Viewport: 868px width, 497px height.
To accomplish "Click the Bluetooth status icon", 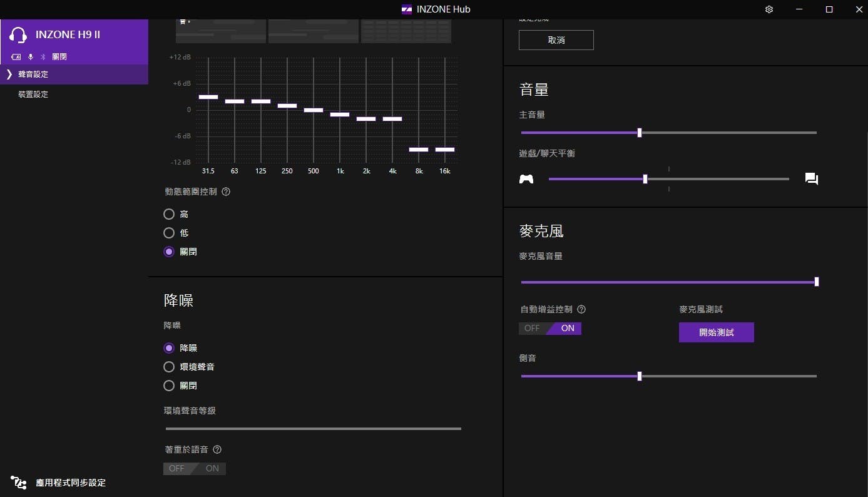I will 43,57.
